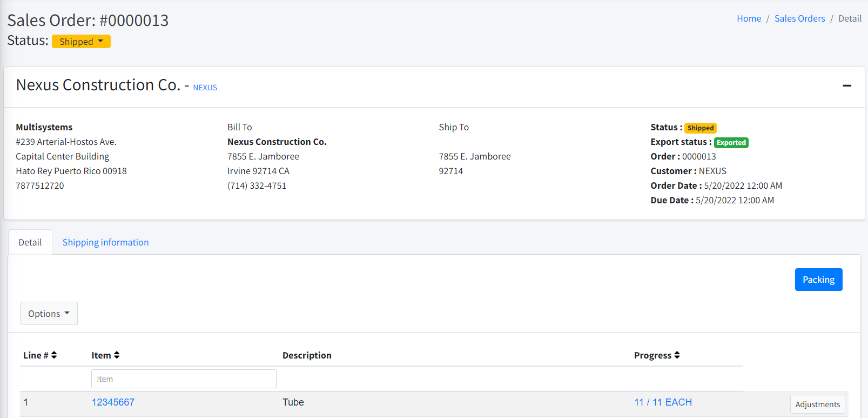Go to Home via breadcrumb
The width and height of the screenshot is (868, 418).
[x=749, y=18]
